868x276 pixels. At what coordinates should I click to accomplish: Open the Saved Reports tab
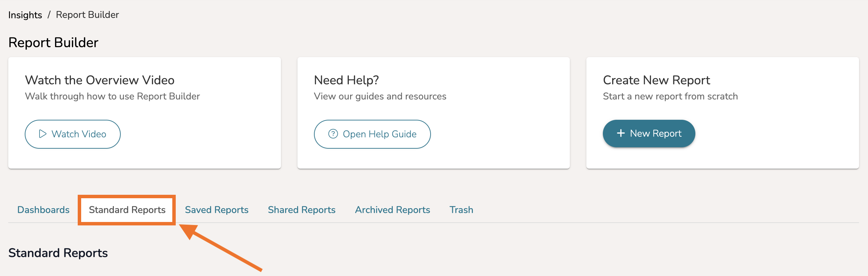pyautogui.click(x=217, y=210)
